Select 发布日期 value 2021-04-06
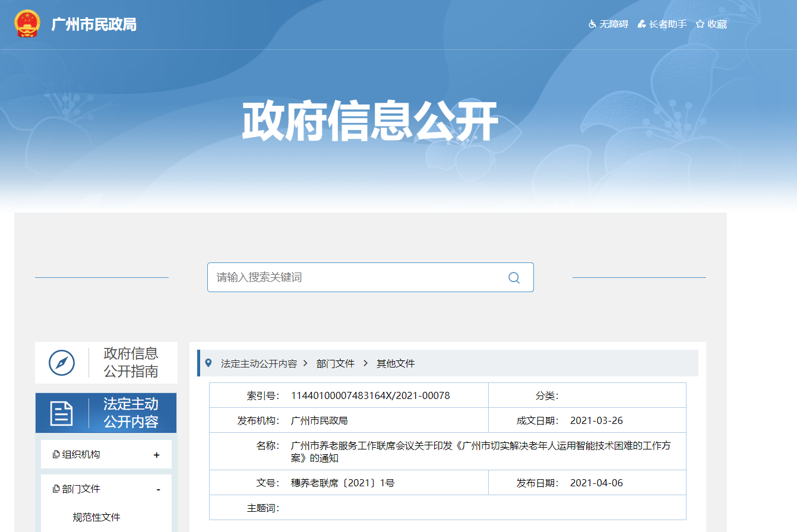The image size is (797, 532). pyautogui.click(x=596, y=483)
